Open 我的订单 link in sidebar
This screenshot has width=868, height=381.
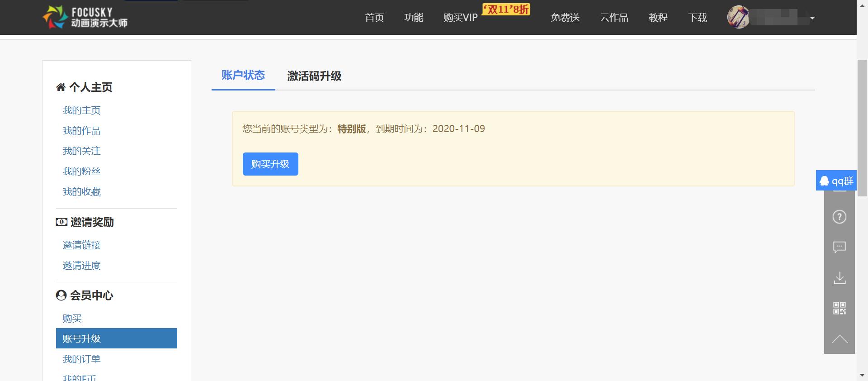tap(81, 359)
